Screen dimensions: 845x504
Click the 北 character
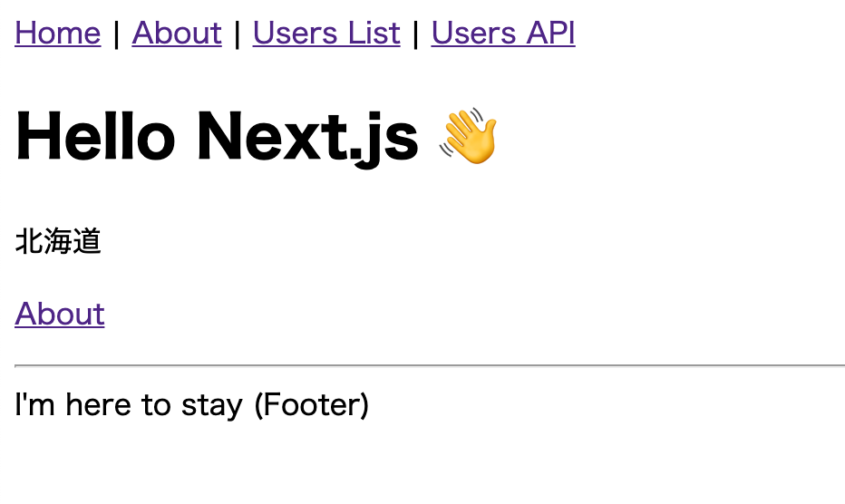click(x=29, y=241)
